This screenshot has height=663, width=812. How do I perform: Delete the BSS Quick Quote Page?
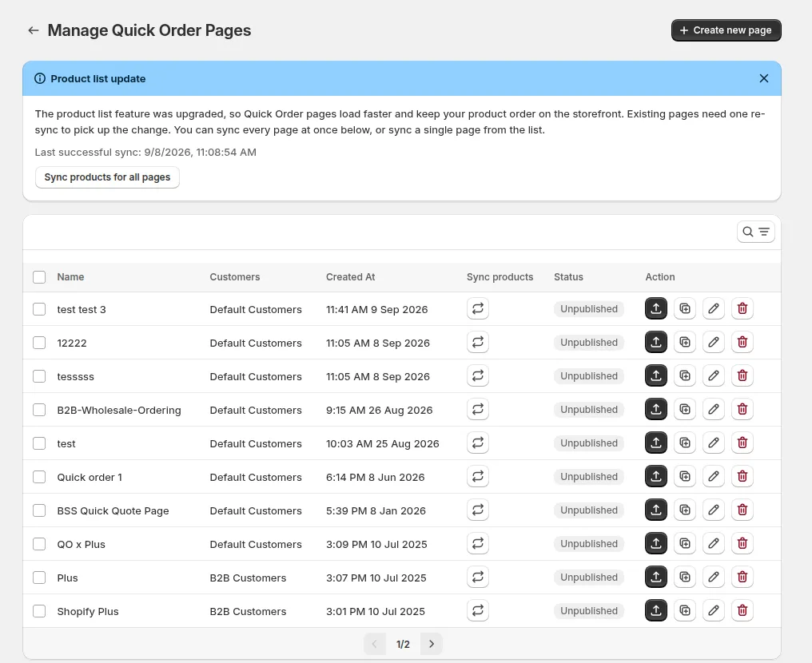[x=742, y=510]
